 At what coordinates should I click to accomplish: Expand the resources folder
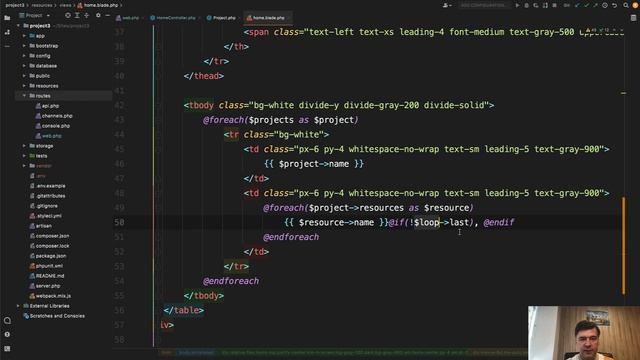[24, 86]
